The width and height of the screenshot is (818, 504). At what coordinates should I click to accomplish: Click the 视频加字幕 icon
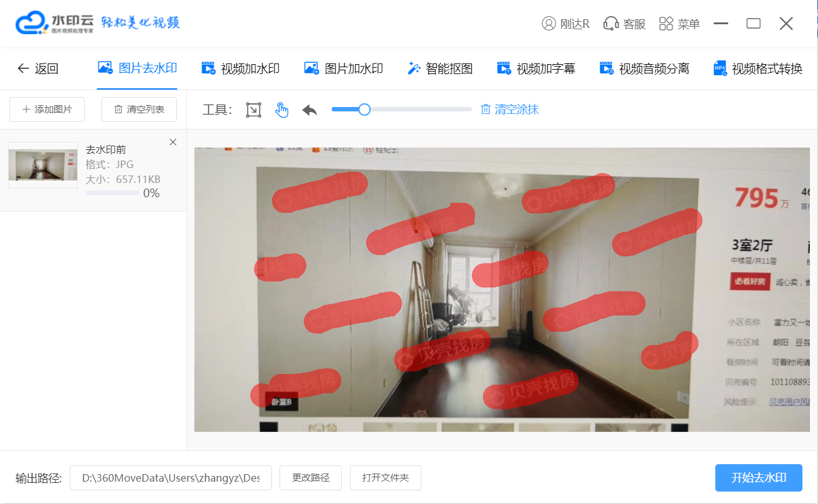(x=504, y=68)
